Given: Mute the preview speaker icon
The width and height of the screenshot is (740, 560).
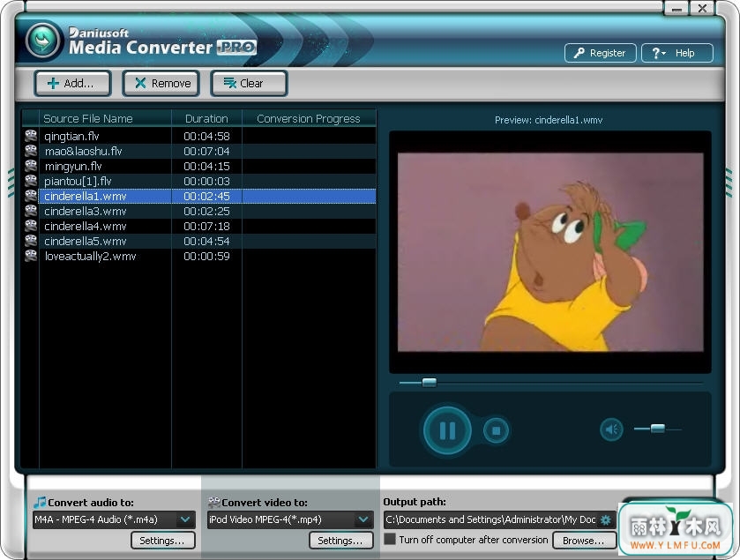Looking at the screenshot, I should [x=611, y=429].
